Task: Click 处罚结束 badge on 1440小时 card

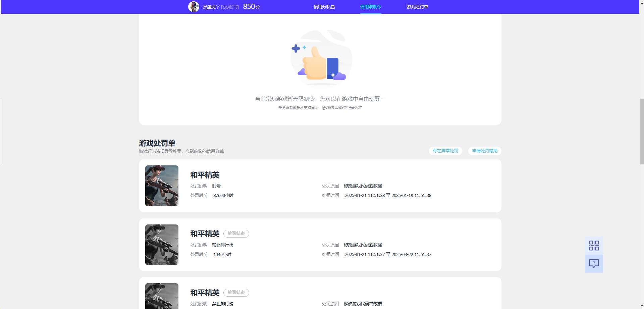Action: pos(236,234)
